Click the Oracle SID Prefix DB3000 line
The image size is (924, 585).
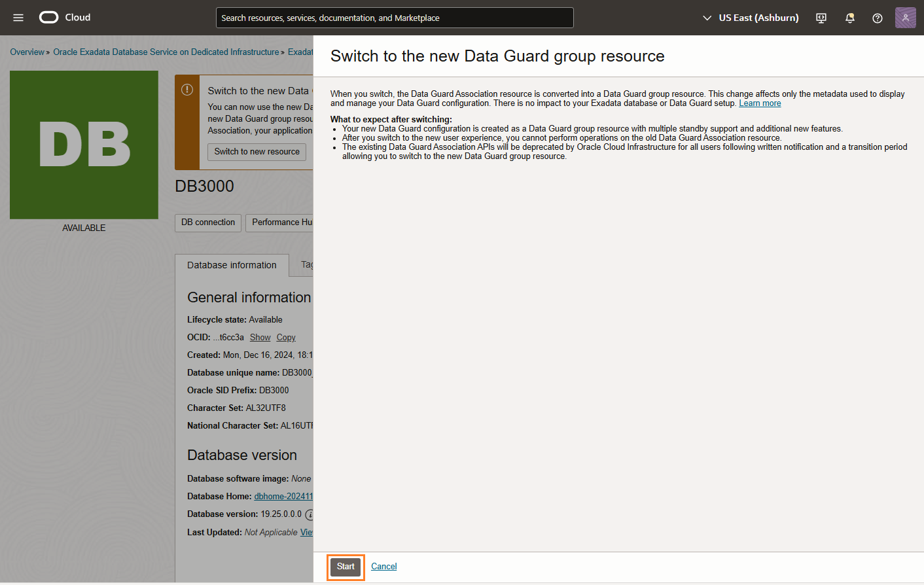coord(238,391)
